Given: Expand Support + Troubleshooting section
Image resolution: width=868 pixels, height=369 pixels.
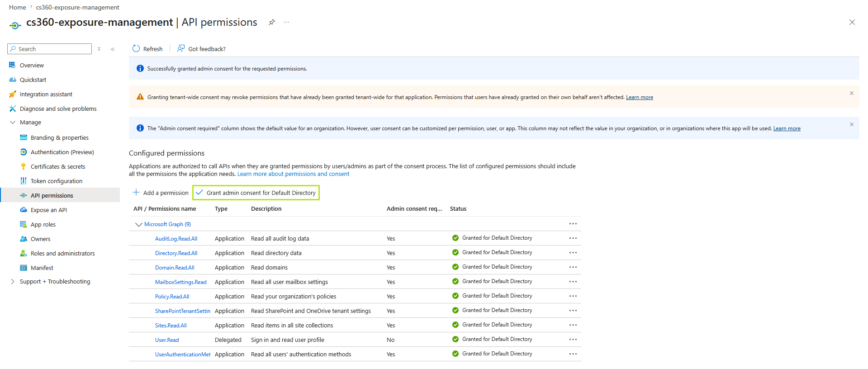Looking at the screenshot, I should (13, 281).
